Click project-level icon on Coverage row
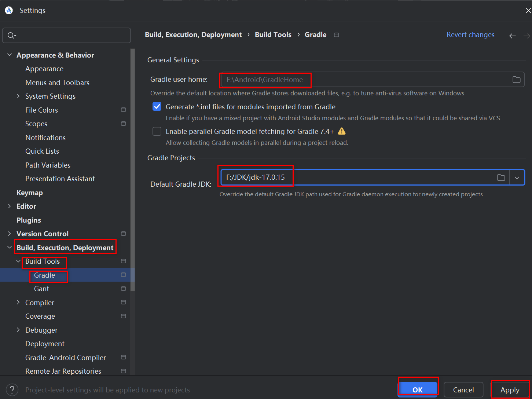The width and height of the screenshot is (532, 399). click(123, 316)
